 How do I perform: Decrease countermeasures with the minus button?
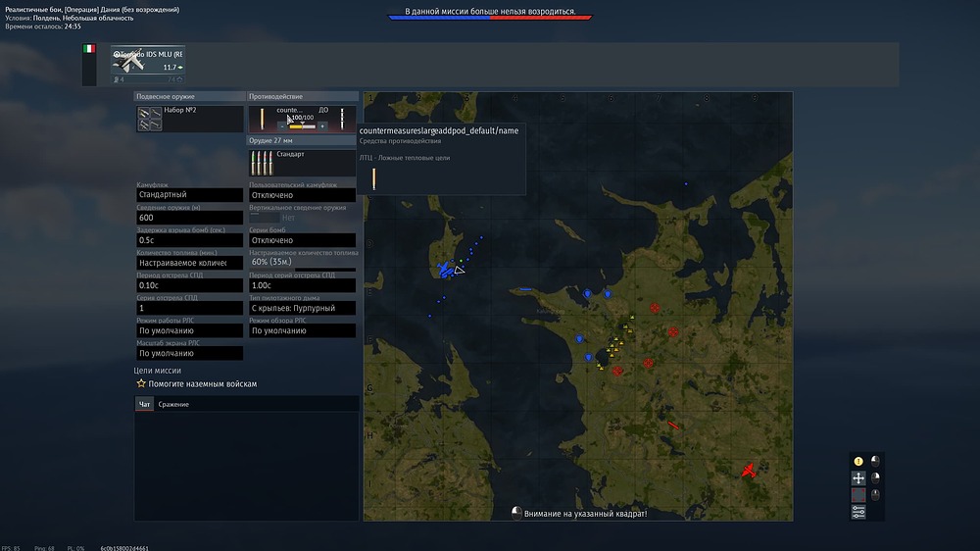point(281,126)
